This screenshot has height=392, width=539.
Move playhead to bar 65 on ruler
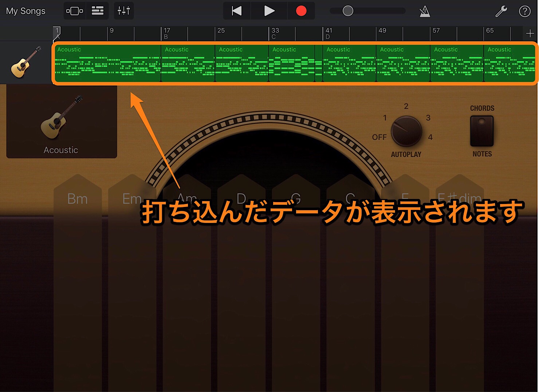click(490, 31)
